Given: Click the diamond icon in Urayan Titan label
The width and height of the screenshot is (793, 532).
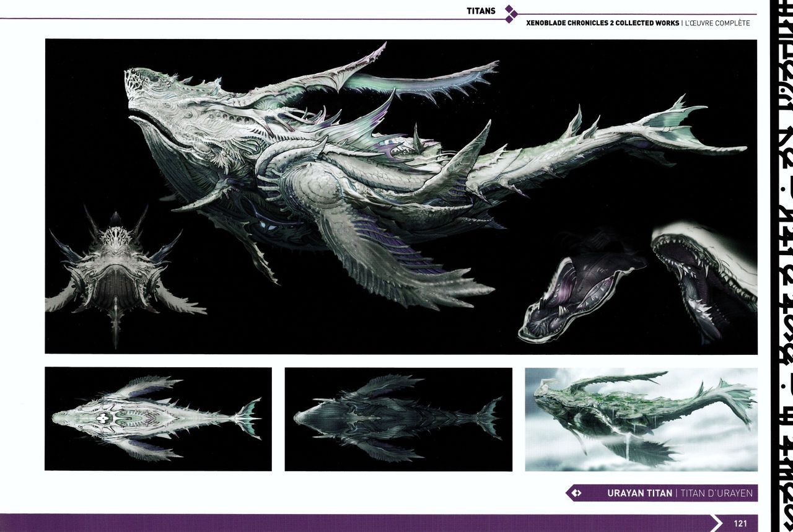Looking at the screenshot, I should point(576,493).
